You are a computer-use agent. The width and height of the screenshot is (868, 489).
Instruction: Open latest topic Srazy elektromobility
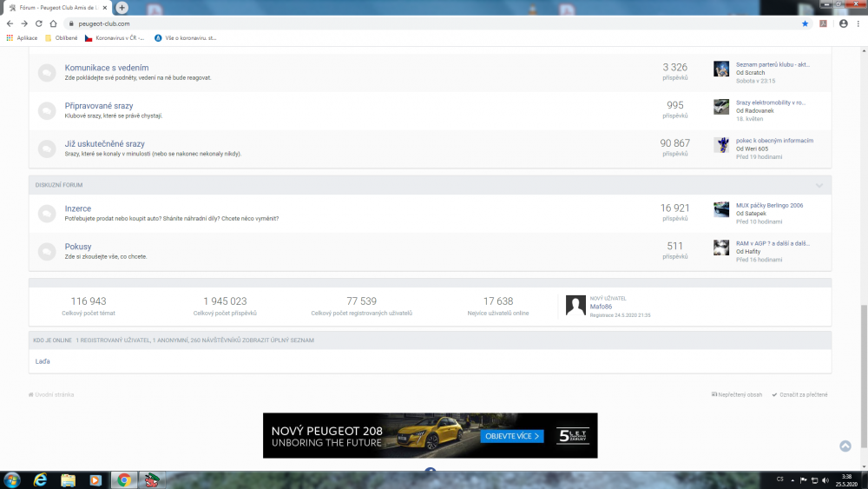tap(771, 103)
